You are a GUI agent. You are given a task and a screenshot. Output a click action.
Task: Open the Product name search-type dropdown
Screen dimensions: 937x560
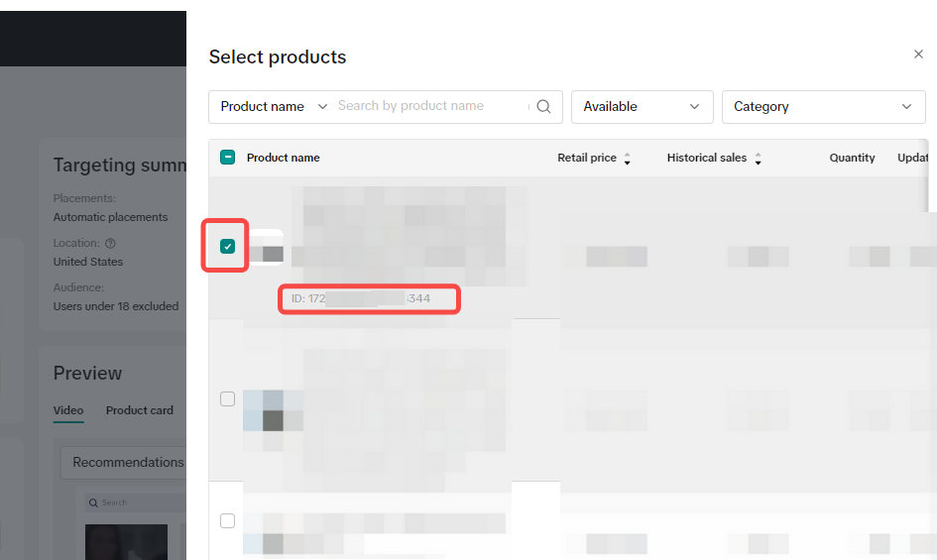[273, 107]
